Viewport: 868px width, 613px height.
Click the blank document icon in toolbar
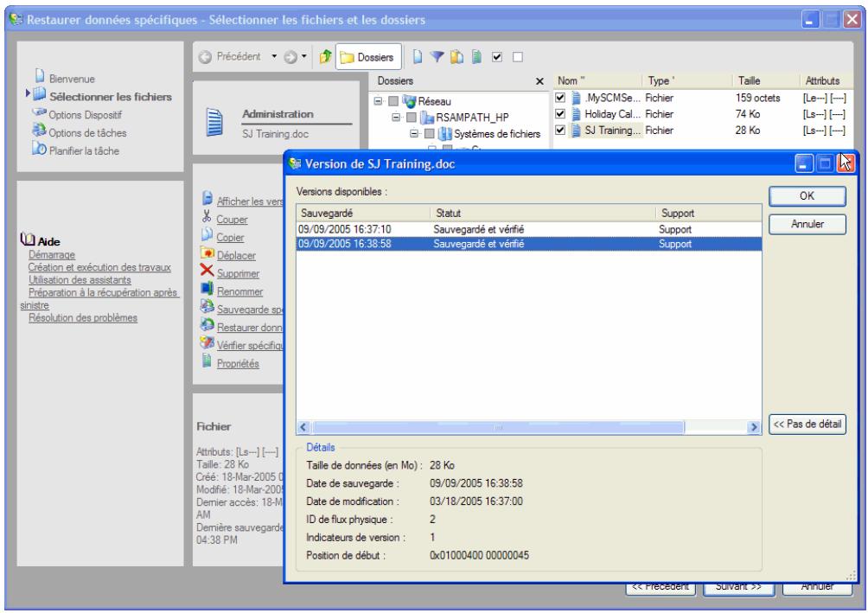click(418, 56)
